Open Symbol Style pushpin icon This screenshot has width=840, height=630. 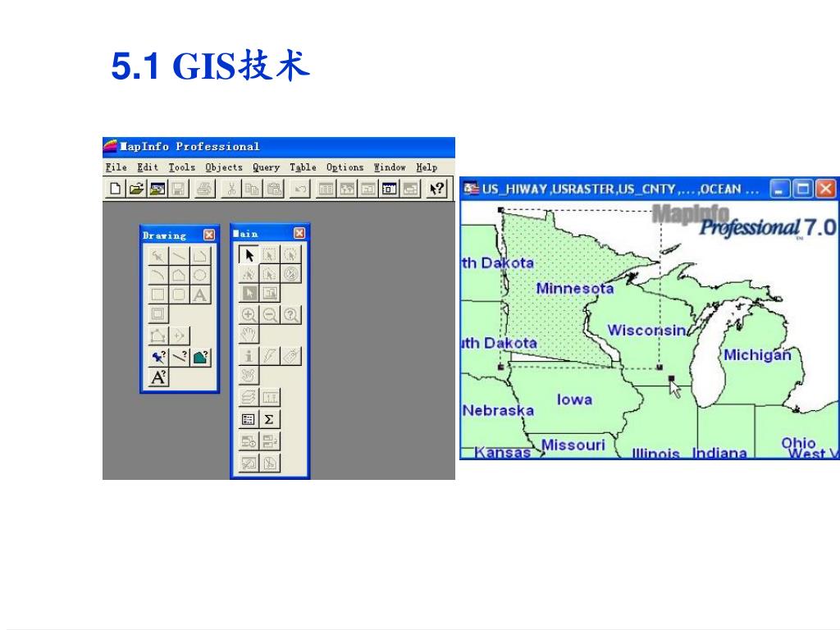tap(158, 357)
